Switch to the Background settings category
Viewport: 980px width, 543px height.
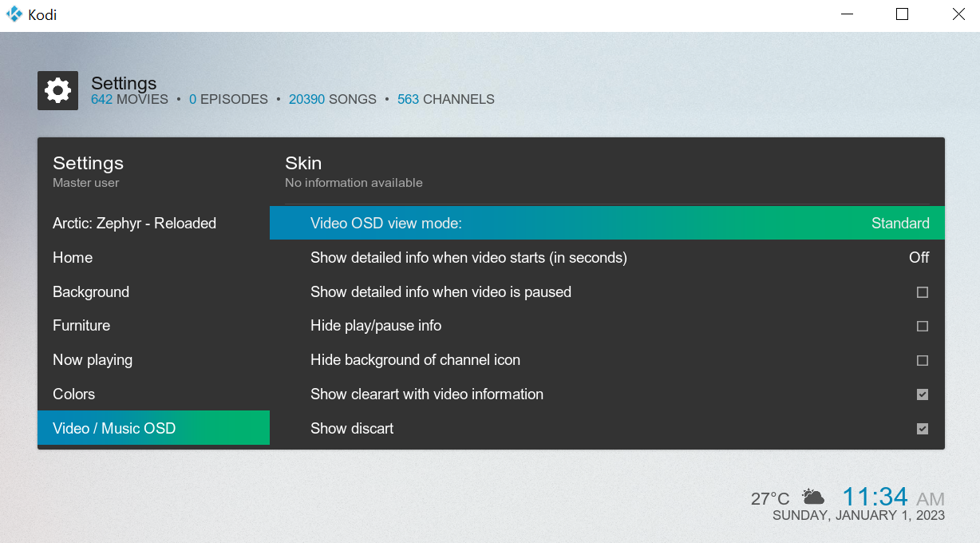91,292
